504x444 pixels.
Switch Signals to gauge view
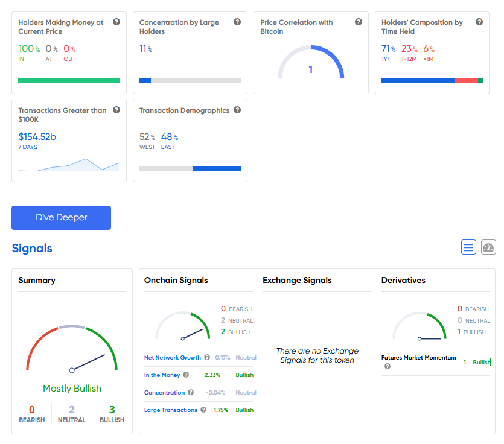[488, 247]
